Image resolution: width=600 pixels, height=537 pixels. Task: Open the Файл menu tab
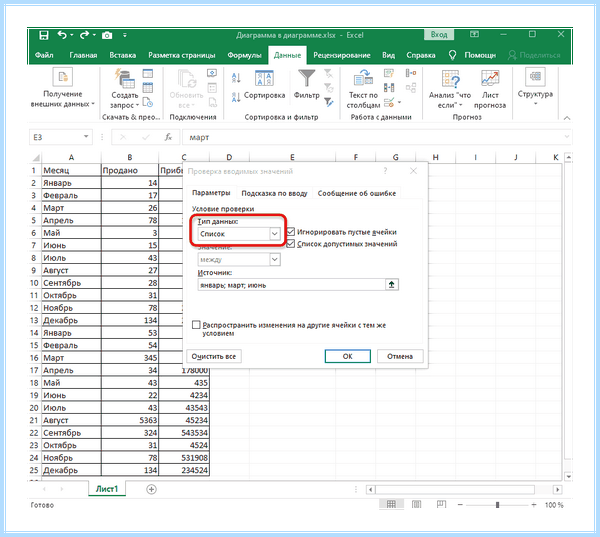coord(44,55)
